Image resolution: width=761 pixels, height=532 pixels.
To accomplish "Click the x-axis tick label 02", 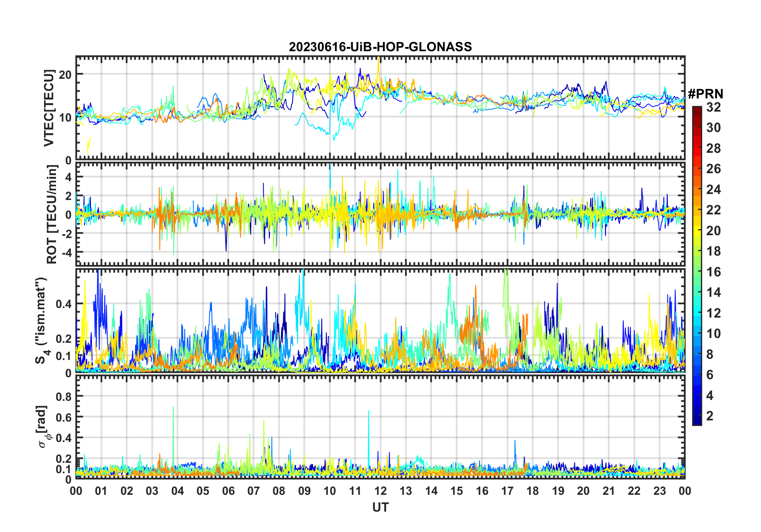I will (127, 491).
